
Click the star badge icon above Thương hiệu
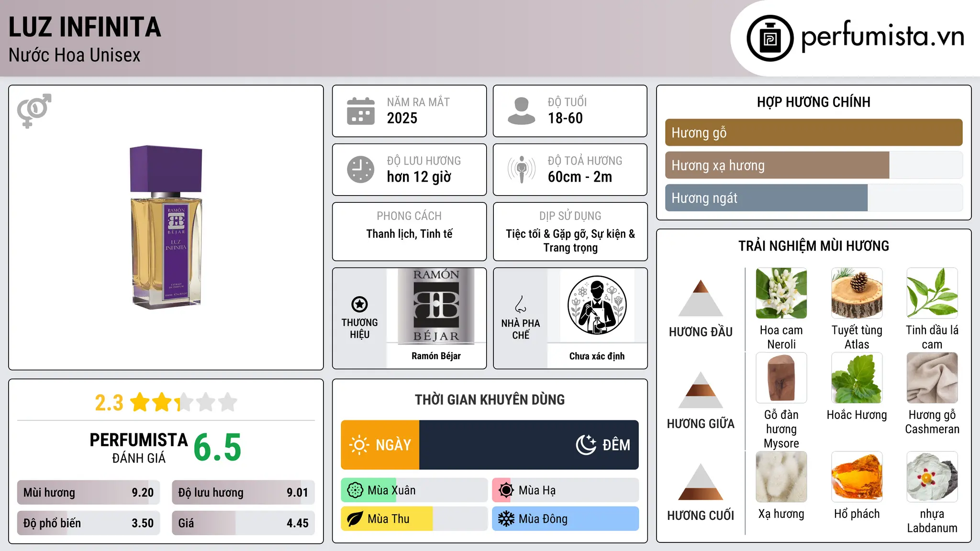pos(359,304)
